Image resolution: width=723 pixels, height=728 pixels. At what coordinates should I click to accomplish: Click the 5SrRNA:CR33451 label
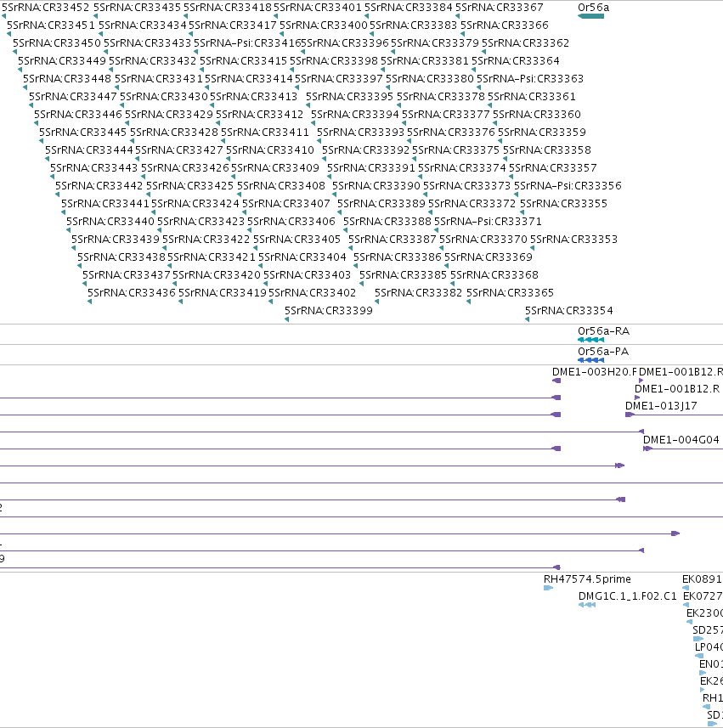51,25
